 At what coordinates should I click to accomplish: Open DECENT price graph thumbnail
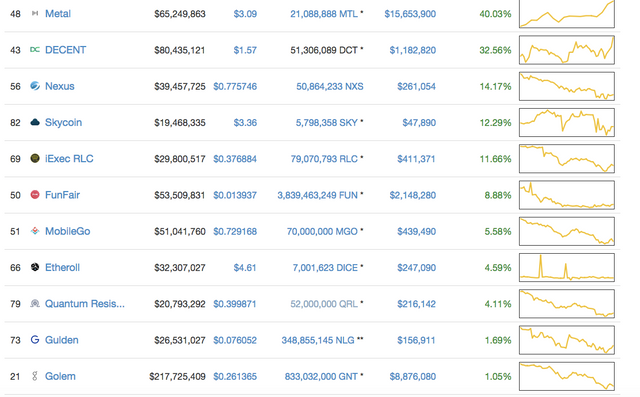click(x=567, y=50)
